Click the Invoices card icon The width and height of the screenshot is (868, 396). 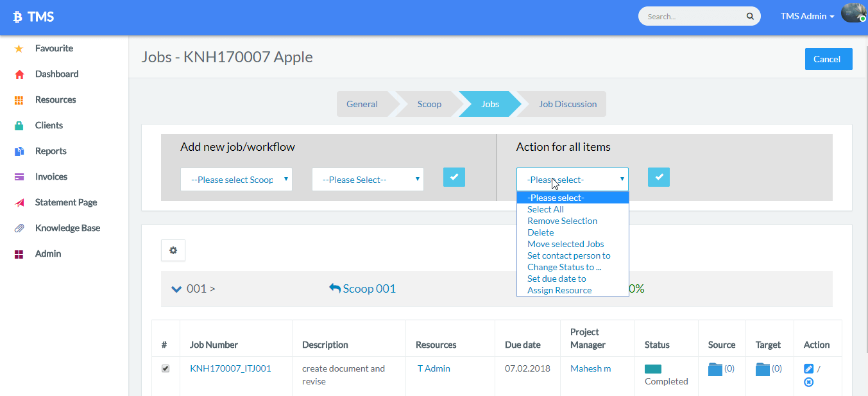pos(19,177)
